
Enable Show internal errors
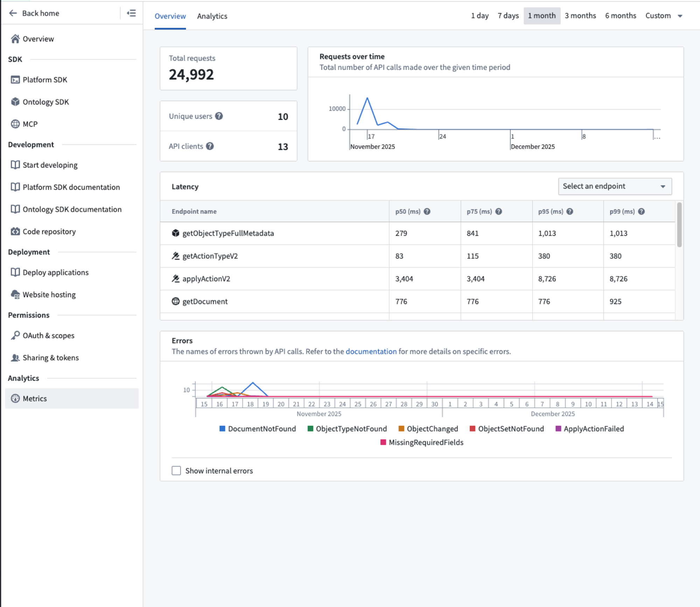(176, 471)
